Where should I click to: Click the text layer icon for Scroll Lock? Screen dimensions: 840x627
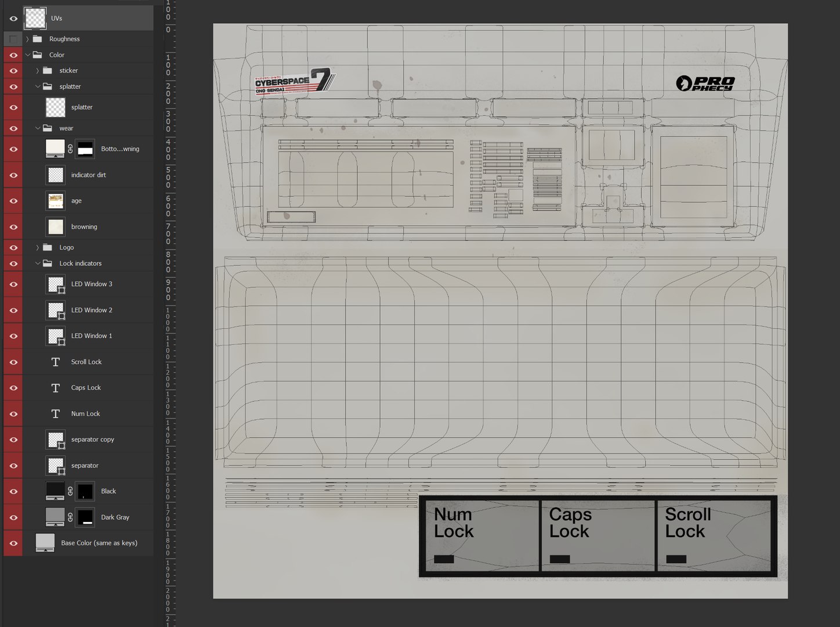56,362
